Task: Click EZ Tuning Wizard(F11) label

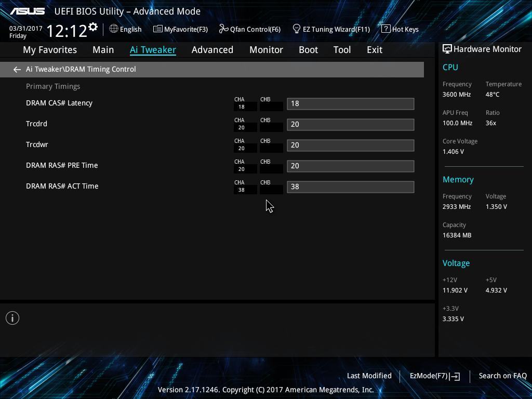Action: (336, 30)
